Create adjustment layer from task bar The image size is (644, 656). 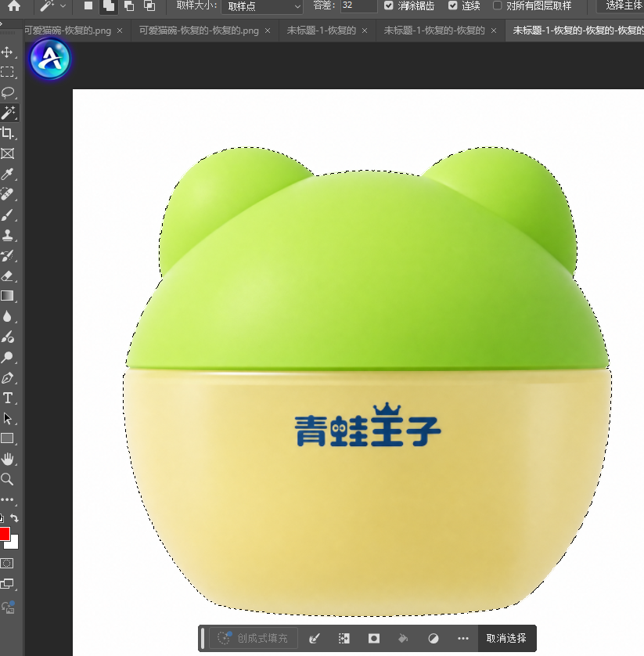click(434, 638)
